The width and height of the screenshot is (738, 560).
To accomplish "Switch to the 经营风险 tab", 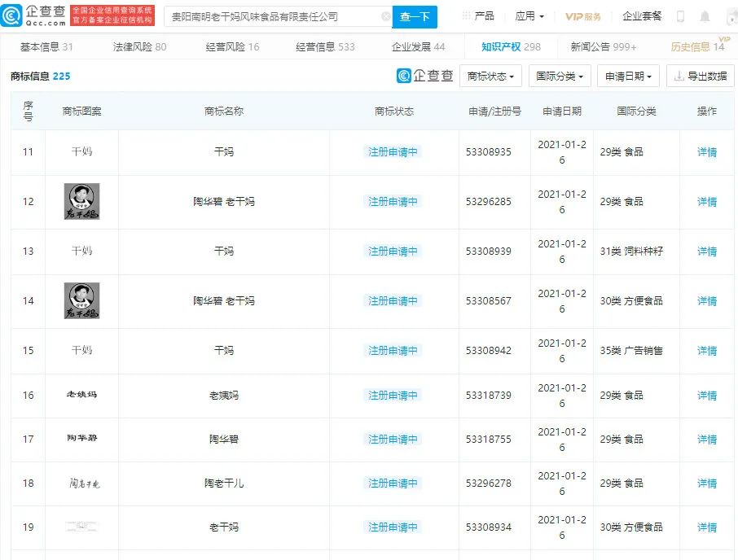I will pyautogui.click(x=232, y=46).
